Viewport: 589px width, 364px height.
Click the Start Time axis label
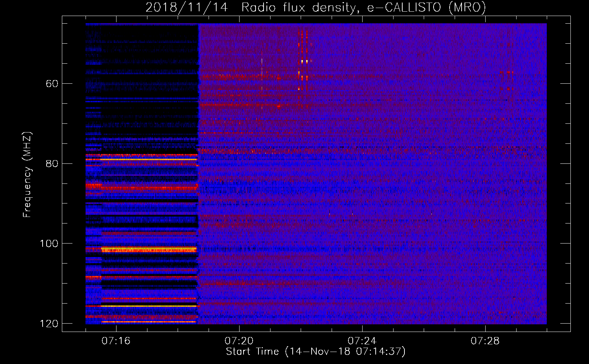pos(316,352)
